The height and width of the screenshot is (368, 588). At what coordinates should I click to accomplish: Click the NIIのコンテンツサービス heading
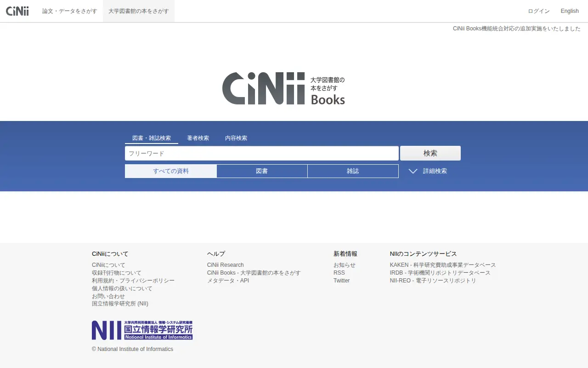coord(424,254)
